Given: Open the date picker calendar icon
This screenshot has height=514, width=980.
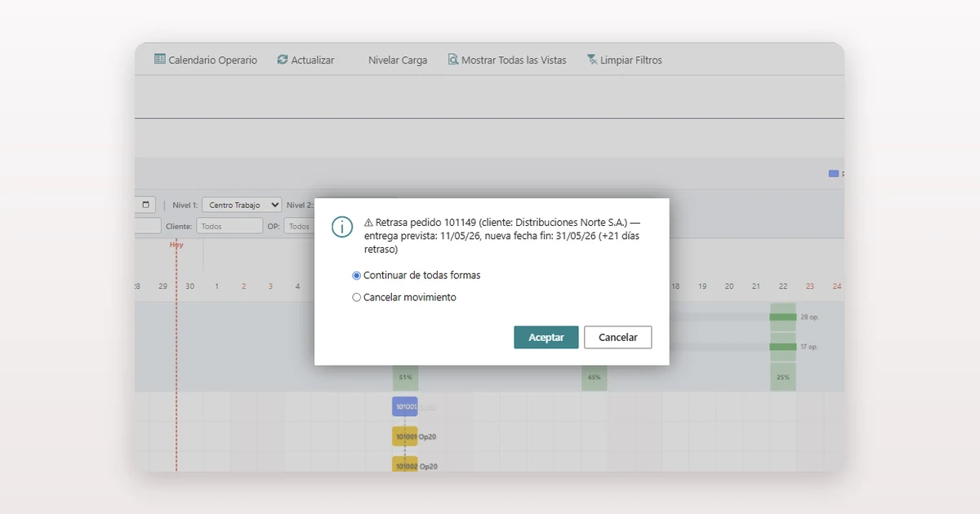Looking at the screenshot, I should pos(146,205).
